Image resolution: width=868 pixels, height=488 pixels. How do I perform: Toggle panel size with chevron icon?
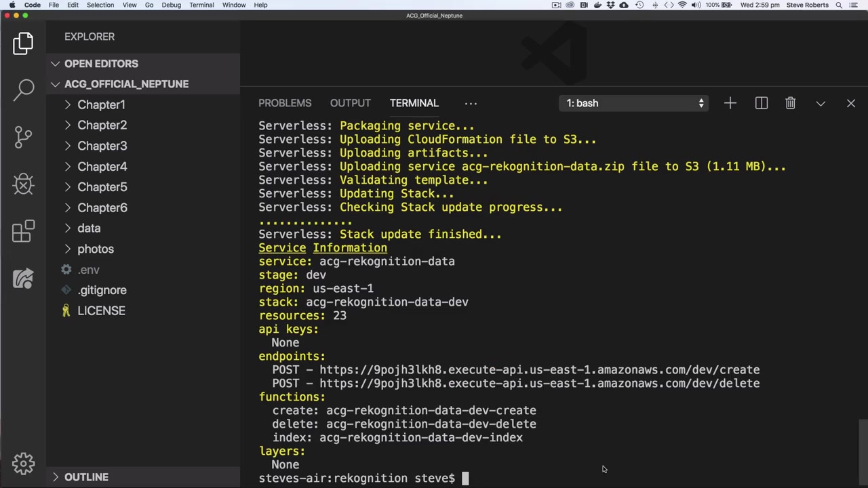coord(821,103)
